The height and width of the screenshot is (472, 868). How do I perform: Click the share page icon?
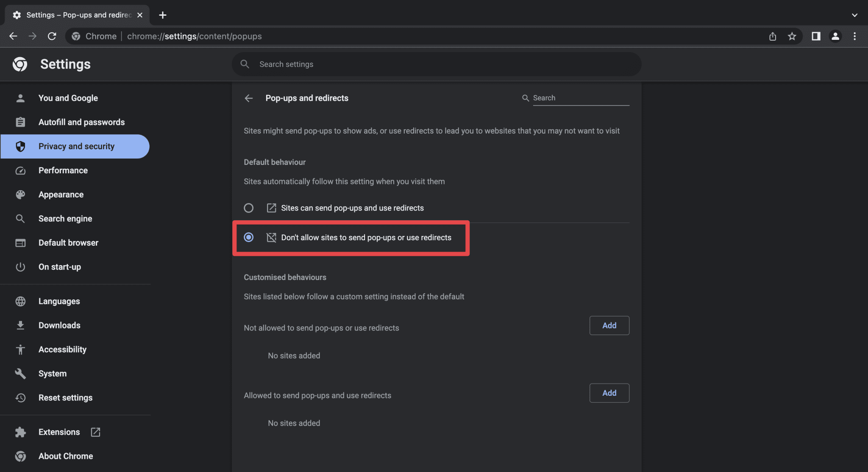(773, 36)
